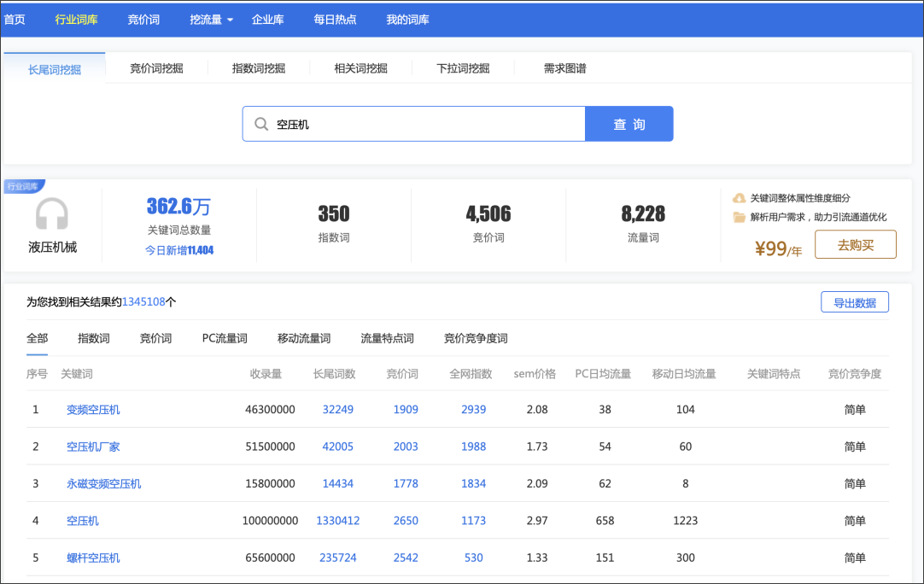The width and height of the screenshot is (924, 584).
Task: Click the 导出数据 button
Action: tap(855, 302)
